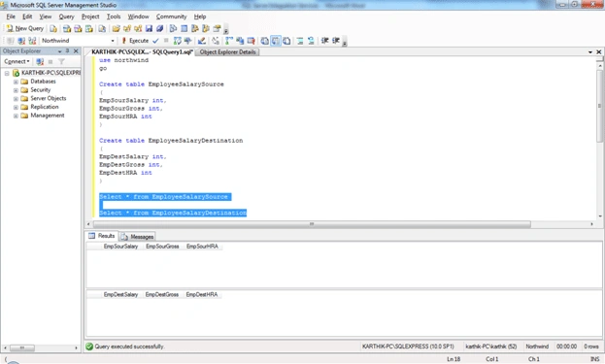605x364 pixels.
Task: Switch to the Object Explorer Details tab
Action: click(x=227, y=52)
